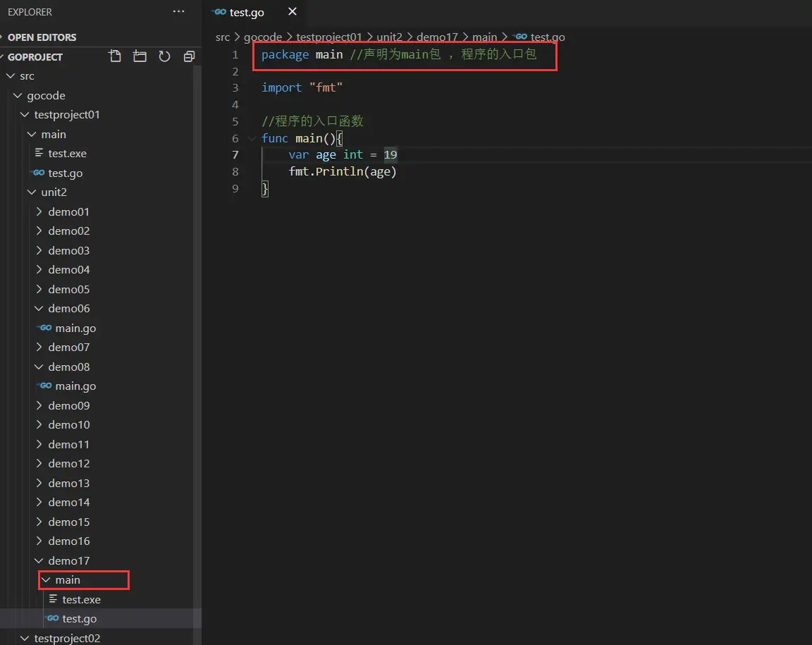Select test.go under demo17 main folder

(79, 618)
